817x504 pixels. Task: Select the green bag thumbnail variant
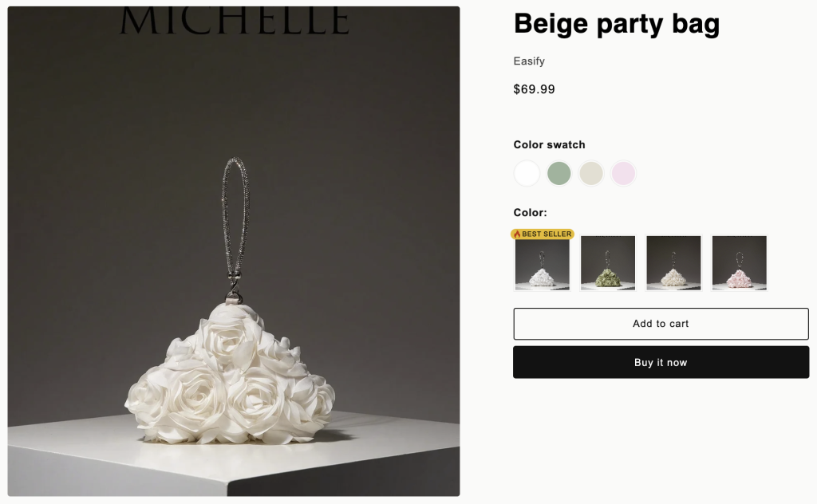[607, 263]
